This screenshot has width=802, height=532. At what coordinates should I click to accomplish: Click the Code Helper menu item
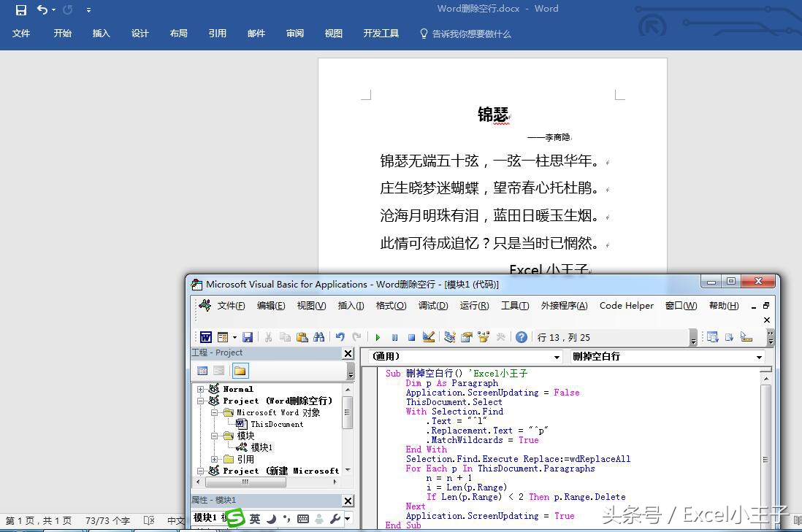point(626,306)
